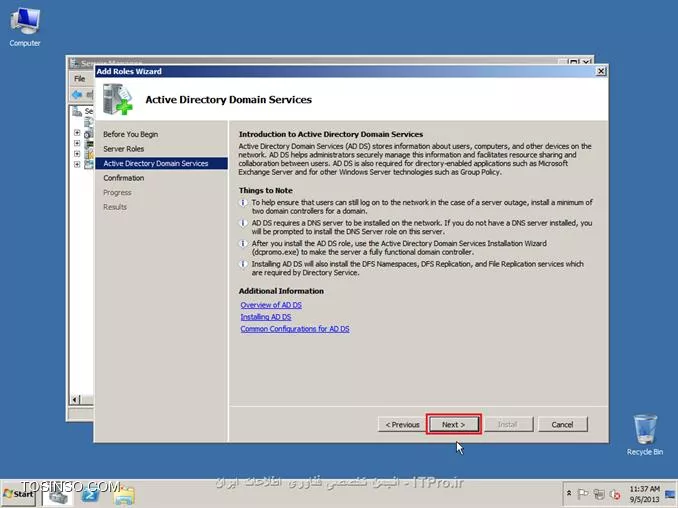678x508 pixels.
Task: Open the Overview of AD DS link
Action: [271, 305]
